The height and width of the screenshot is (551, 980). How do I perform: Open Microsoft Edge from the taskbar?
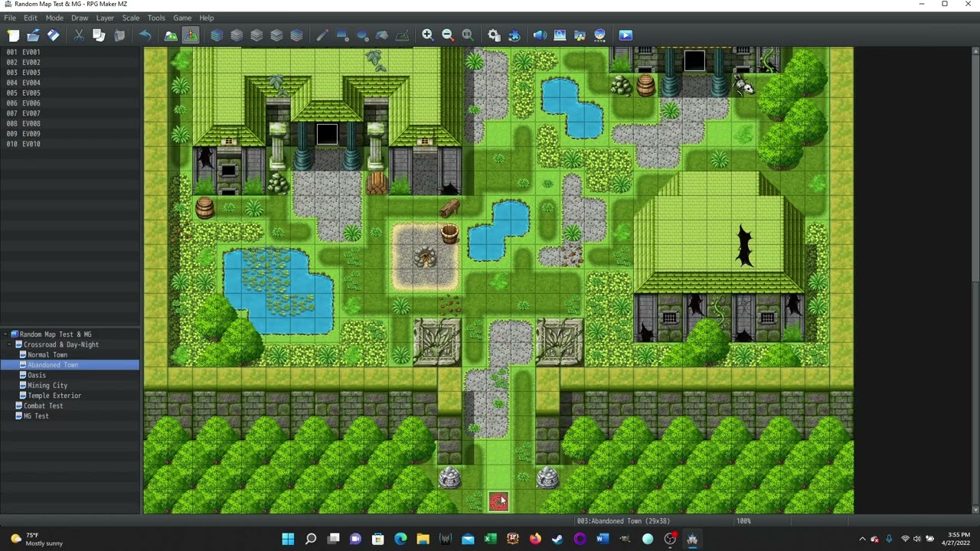(x=400, y=540)
